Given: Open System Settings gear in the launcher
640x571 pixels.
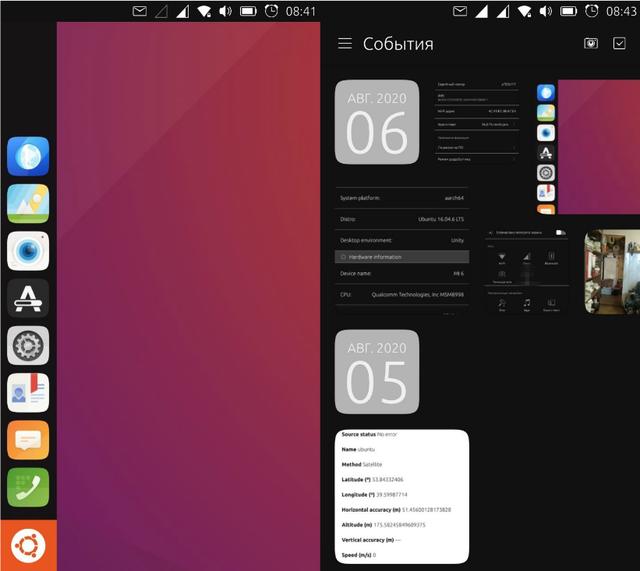Looking at the screenshot, I should (28, 345).
